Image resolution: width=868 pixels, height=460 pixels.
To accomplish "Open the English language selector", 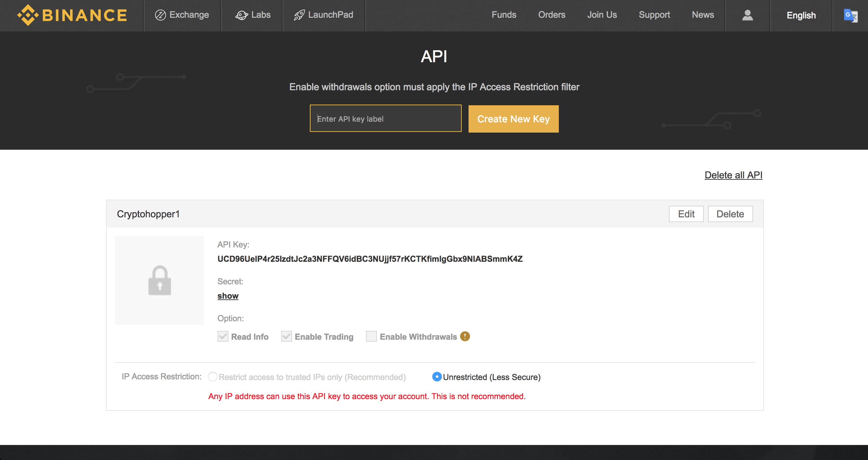I will pyautogui.click(x=801, y=15).
